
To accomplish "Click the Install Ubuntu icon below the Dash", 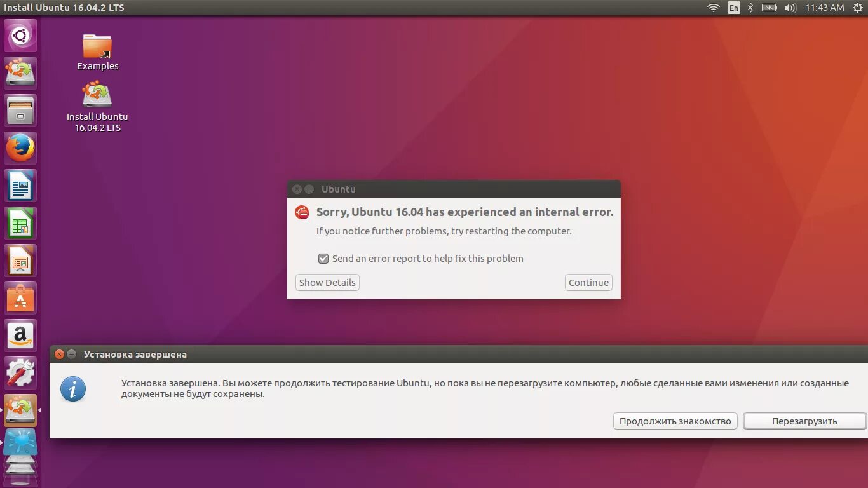I will (20, 73).
